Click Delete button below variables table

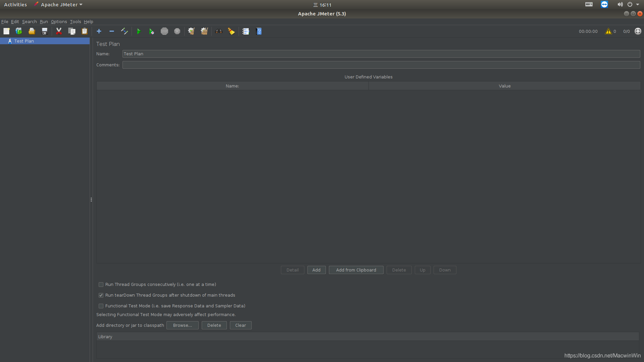click(x=399, y=270)
